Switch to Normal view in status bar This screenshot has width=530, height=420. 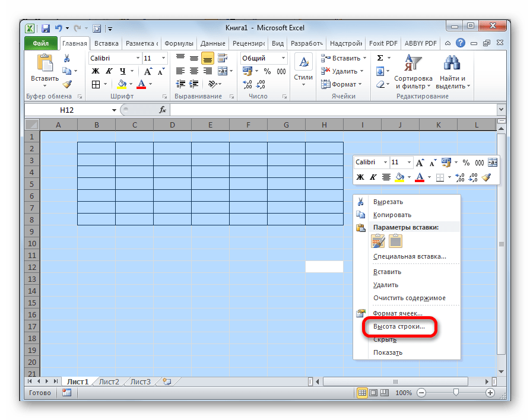coord(362,393)
